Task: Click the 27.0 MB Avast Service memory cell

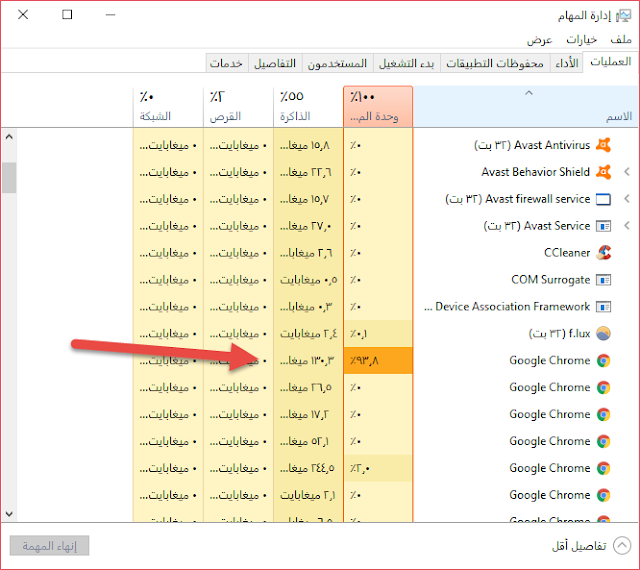Action: (308, 226)
